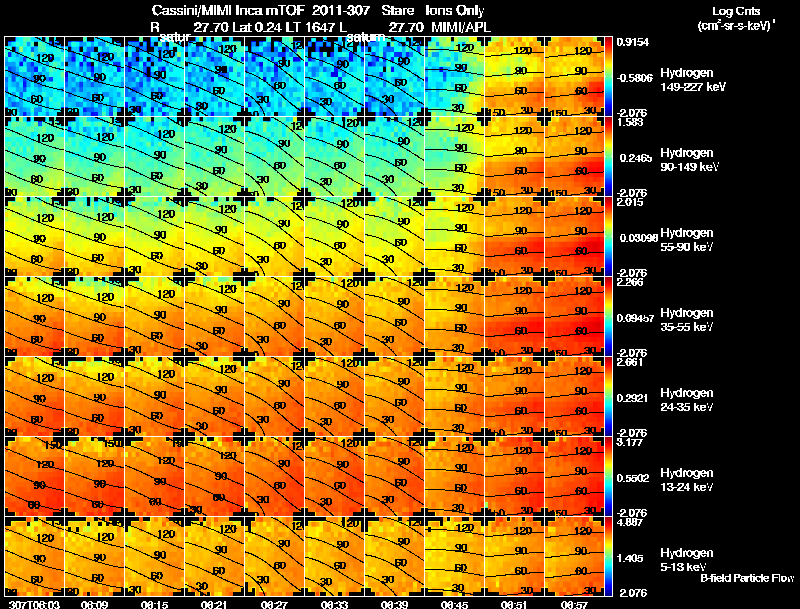Click the colorbar midpoint value 0.2921
Viewport: 800px width, 609px height.
(633, 398)
